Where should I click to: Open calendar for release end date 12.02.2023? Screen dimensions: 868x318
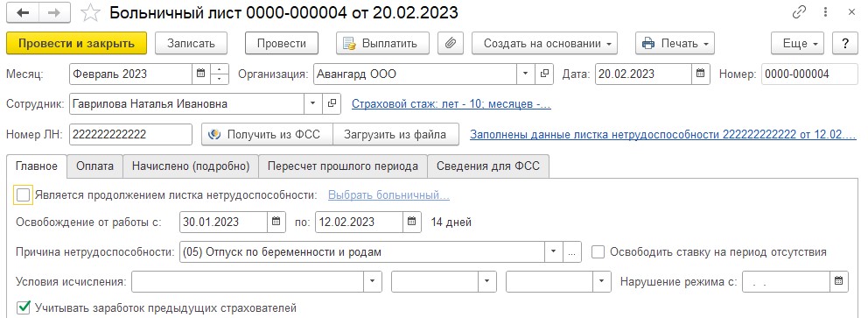[411, 223]
